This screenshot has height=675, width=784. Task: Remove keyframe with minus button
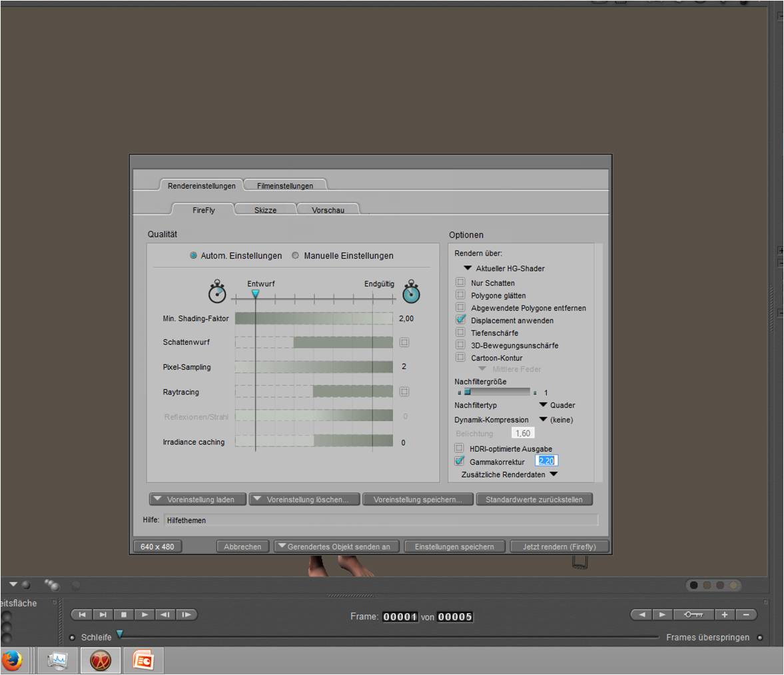[746, 614]
